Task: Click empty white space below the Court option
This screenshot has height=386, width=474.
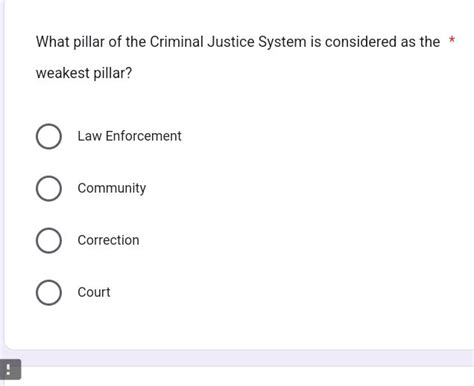Action: click(233, 327)
